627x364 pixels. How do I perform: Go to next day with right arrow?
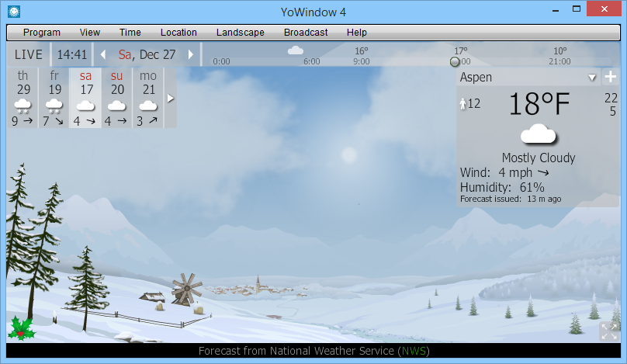tap(191, 55)
